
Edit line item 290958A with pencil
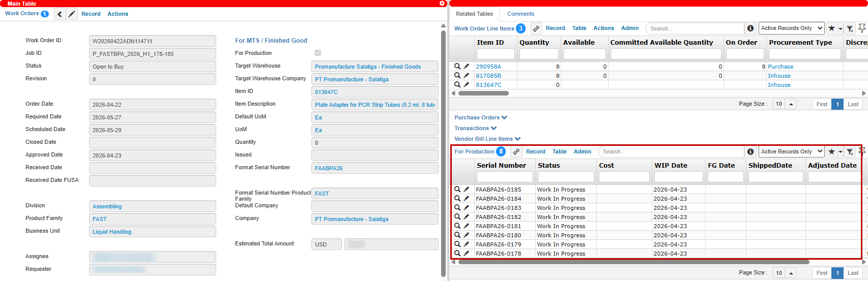tap(466, 67)
